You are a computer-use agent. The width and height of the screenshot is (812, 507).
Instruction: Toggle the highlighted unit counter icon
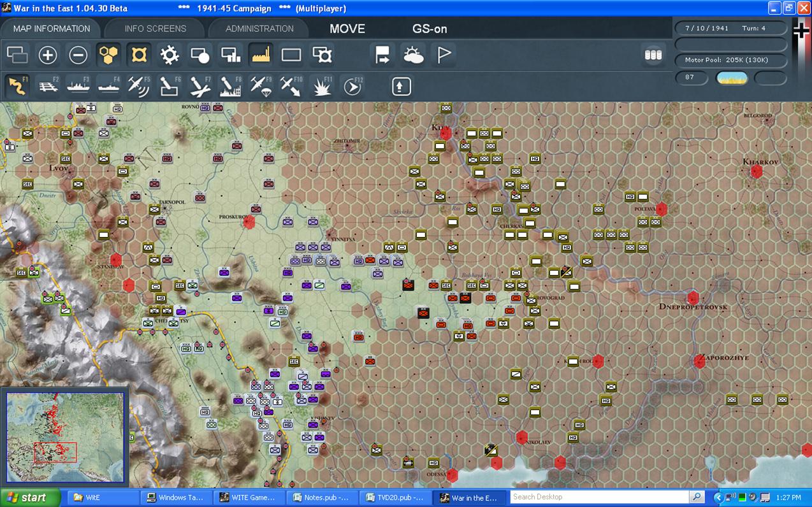click(x=140, y=55)
